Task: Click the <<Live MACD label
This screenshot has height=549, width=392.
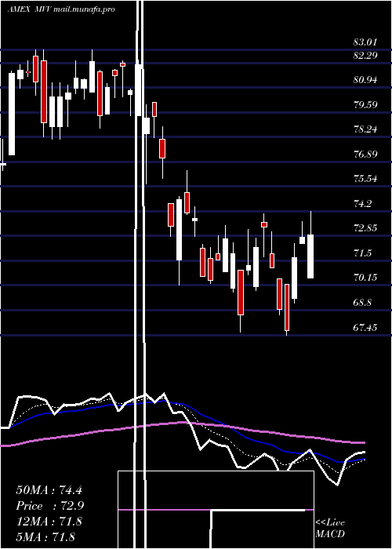Action: tap(330, 528)
